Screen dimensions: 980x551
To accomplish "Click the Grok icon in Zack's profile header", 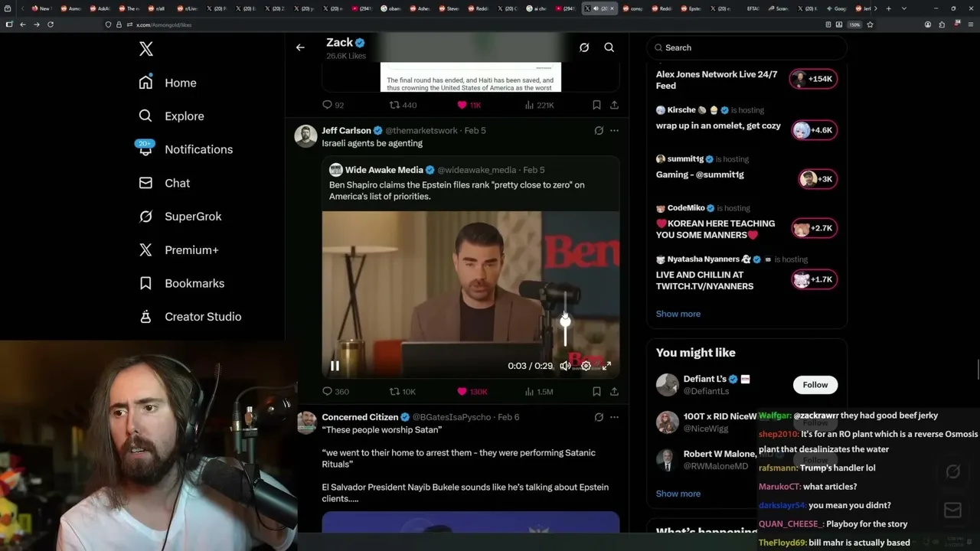I will coord(584,47).
